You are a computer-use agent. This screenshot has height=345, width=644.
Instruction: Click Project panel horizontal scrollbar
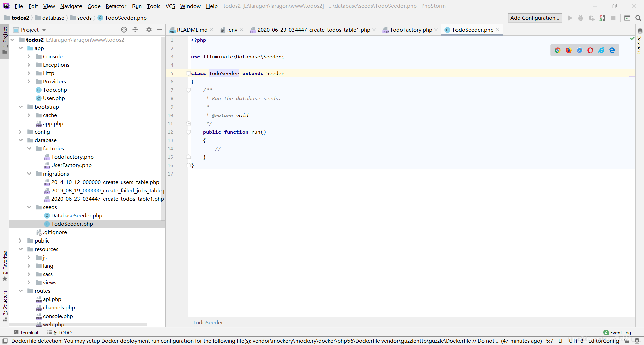tap(78, 325)
